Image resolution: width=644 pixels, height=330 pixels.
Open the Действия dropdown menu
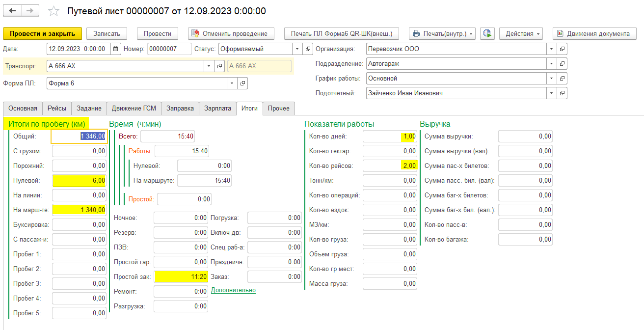[521, 33]
